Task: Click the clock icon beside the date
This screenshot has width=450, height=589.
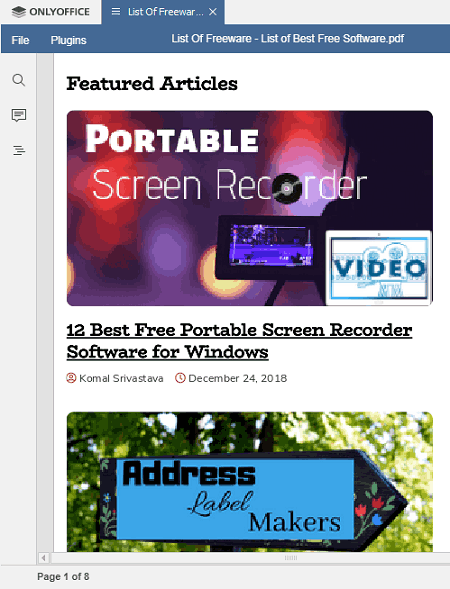Action: pos(180,378)
